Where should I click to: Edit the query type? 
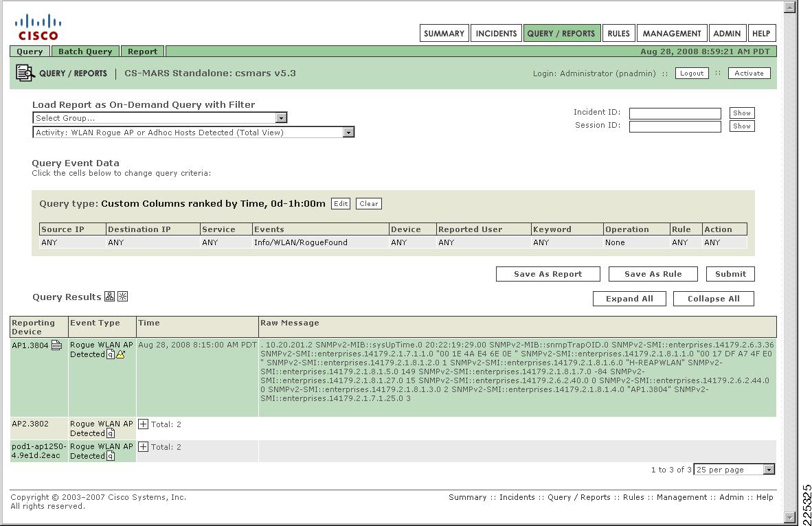click(341, 203)
